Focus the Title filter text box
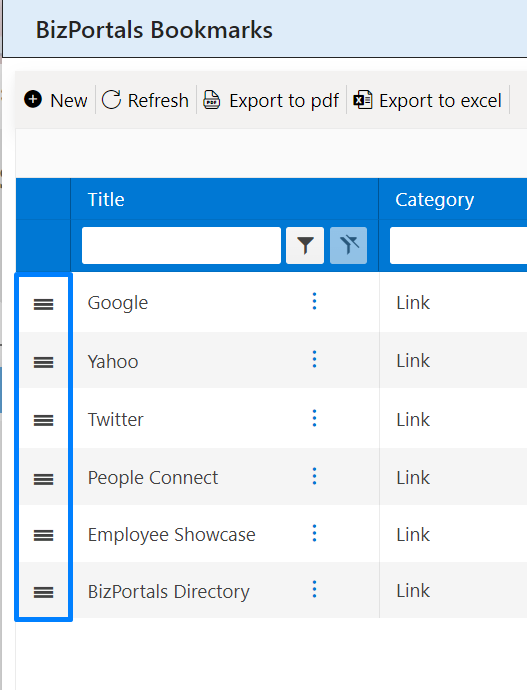The width and height of the screenshot is (527, 690). (x=181, y=246)
